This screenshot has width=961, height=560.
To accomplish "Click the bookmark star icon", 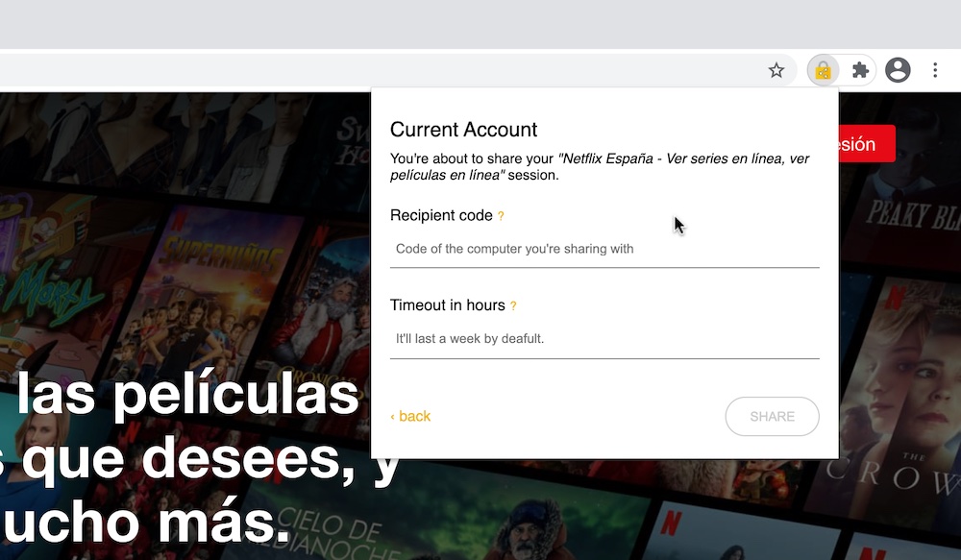I will [x=776, y=70].
